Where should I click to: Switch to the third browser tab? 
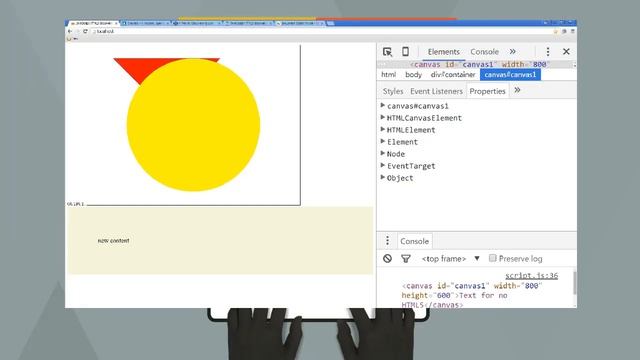point(198,23)
